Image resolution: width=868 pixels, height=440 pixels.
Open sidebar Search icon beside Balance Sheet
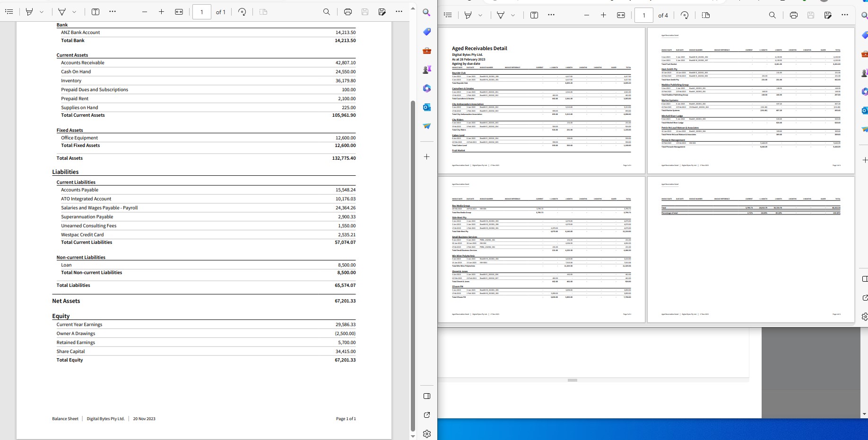pyautogui.click(x=426, y=13)
